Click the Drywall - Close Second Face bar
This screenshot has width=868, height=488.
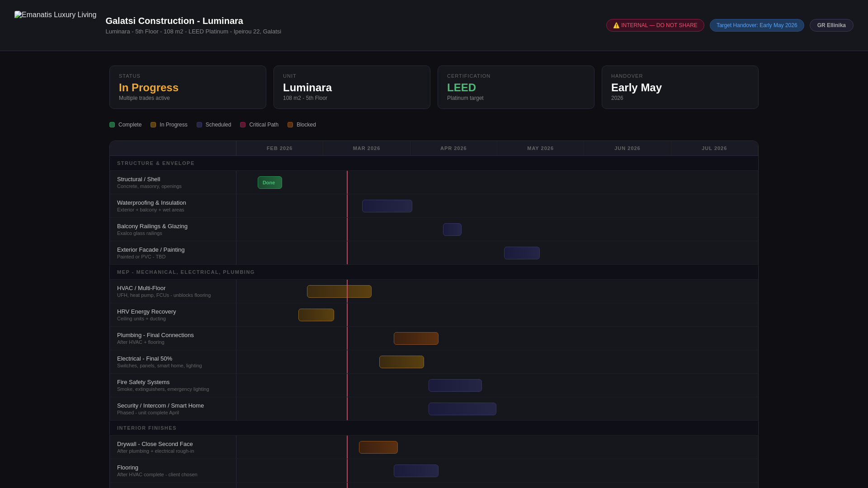tap(378, 447)
